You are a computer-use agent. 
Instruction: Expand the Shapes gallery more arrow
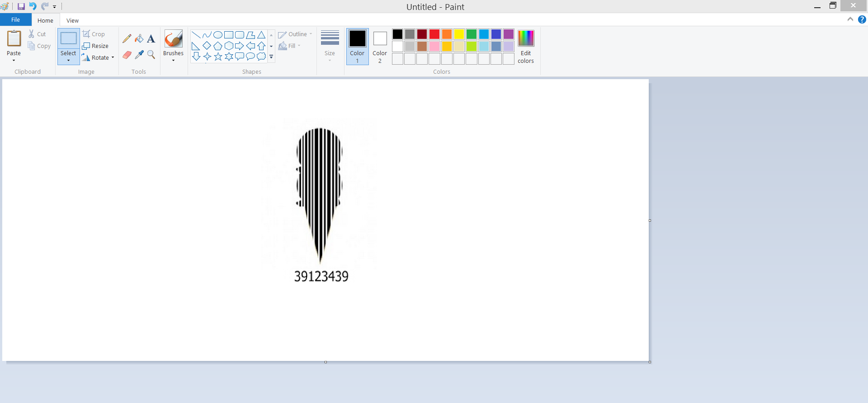pos(271,57)
